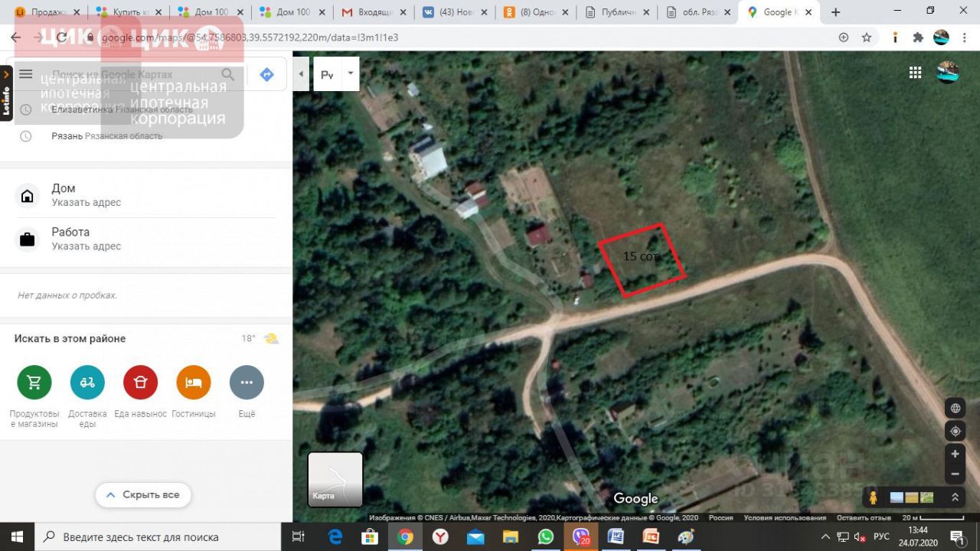Show my location on map
This screenshot has width=980, height=551.
pos(955,431)
